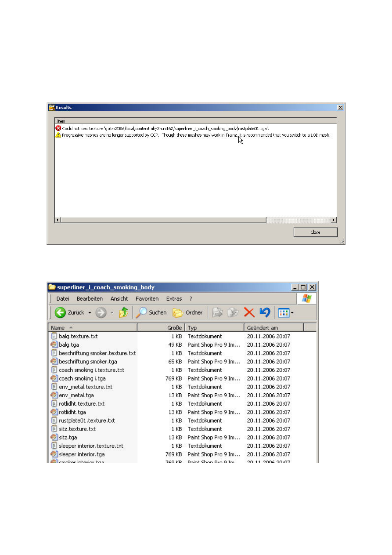This screenshot has height=555, width=392.
Task: Open the Extras menu
Action: click(x=174, y=298)
